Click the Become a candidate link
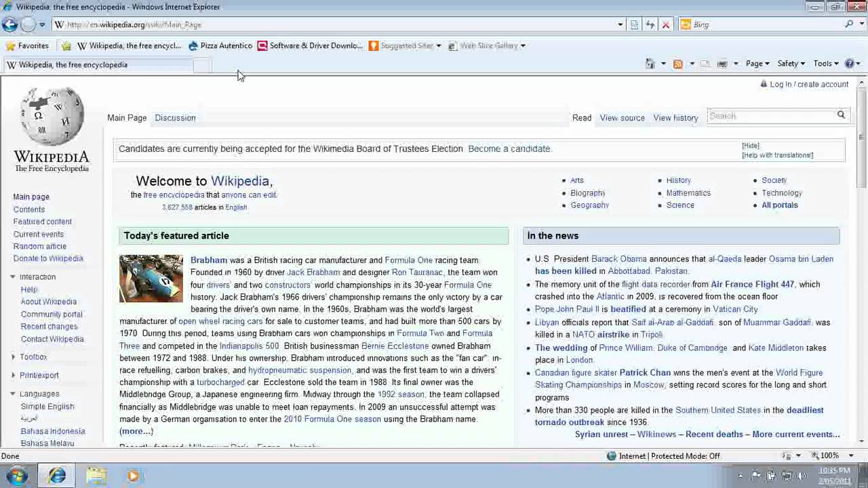868x488 pixels. click(509, 148)
